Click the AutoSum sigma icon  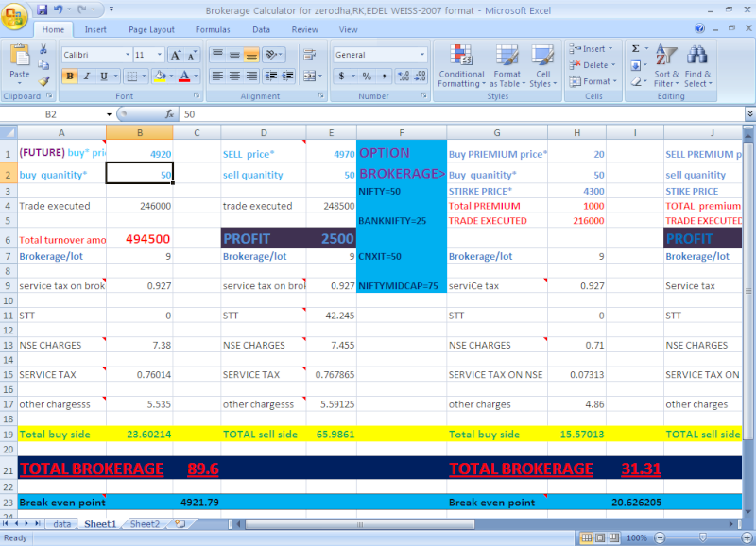pos(635,49)
